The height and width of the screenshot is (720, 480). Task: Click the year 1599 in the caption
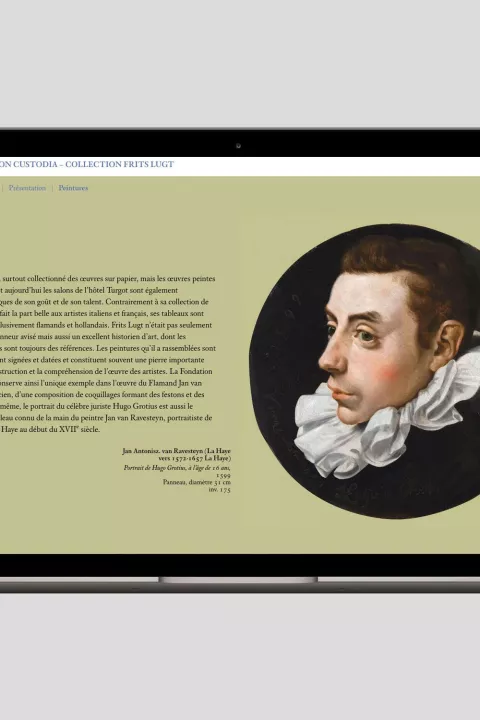point(223,476)
